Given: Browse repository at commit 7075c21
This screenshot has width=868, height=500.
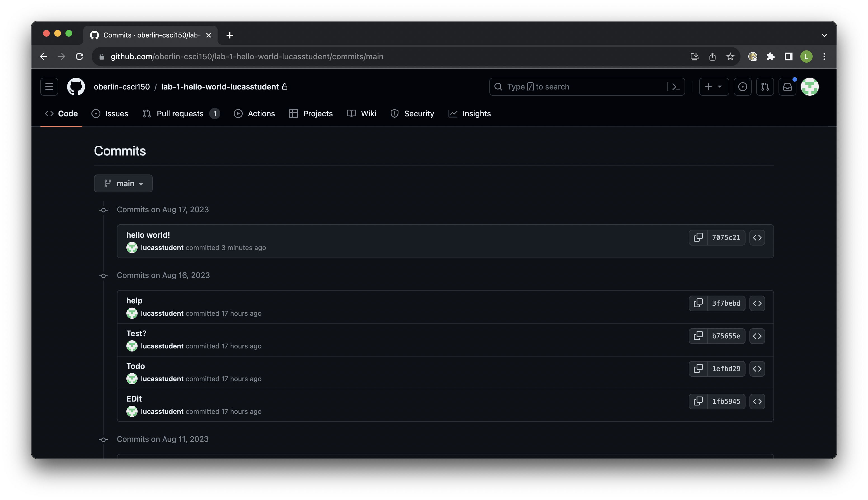Looking at the screenshot, I should (x=757, y=237).
